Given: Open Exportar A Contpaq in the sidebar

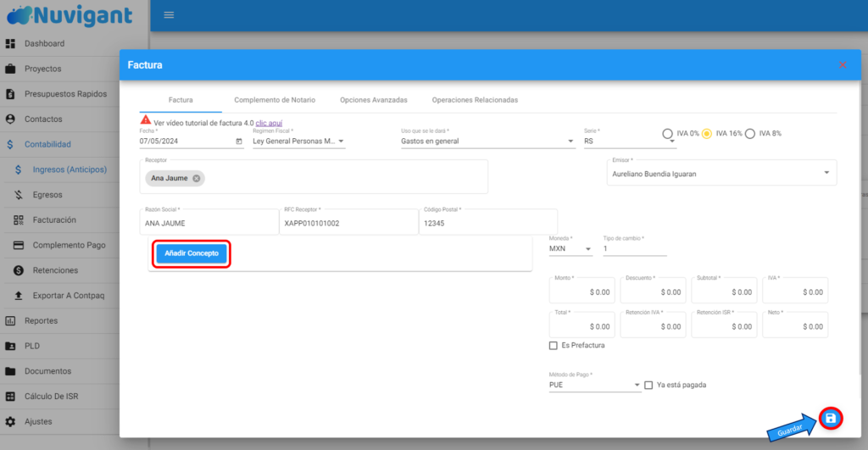Looking at the screenshot, I should click(69, 296).
